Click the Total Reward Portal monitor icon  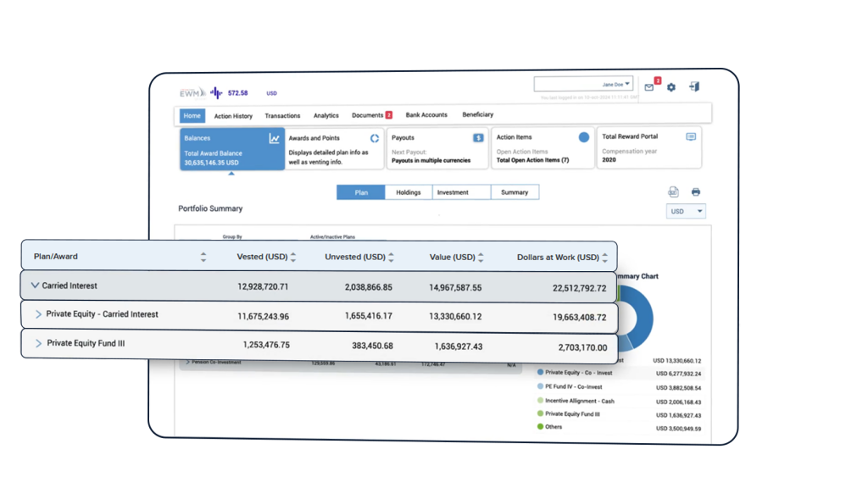click(x=691, y=136)
